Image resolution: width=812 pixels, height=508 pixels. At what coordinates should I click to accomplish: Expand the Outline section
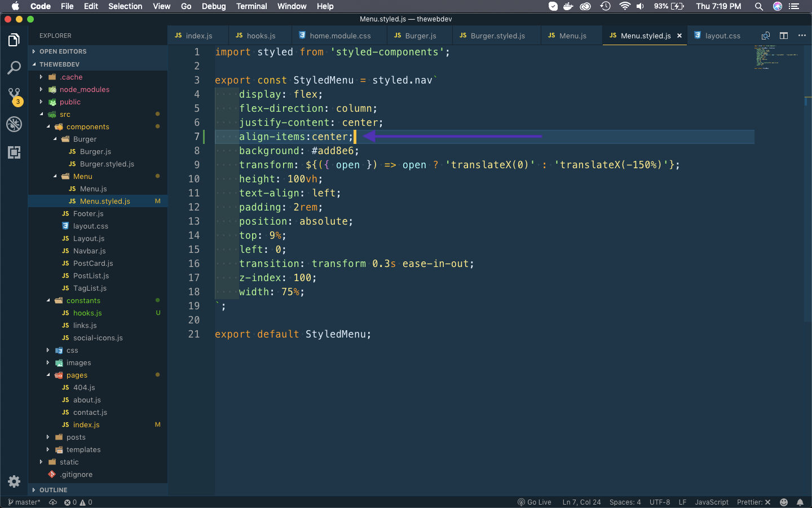coord(98,490)
